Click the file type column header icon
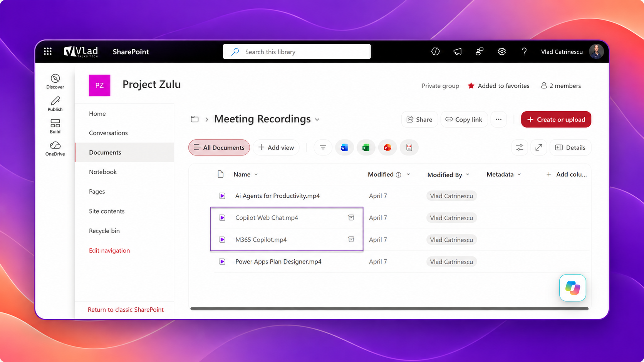The width and height of the screenshot is (644, 362). (221, 174)
